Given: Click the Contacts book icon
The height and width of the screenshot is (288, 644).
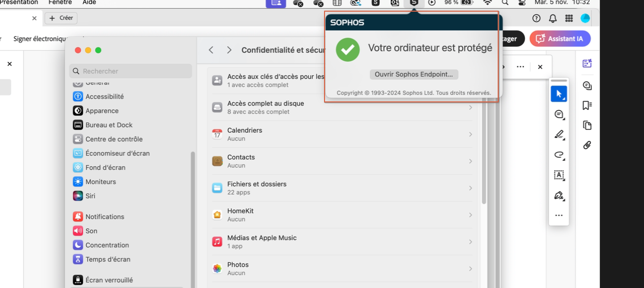Looking at the screenshot, I should coord(217,161).
